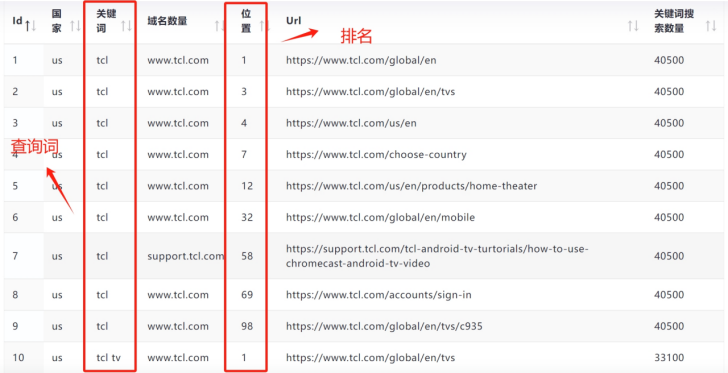The image size is (728, 373).
Task: Select position cell 69
Action: click(247, 295)
